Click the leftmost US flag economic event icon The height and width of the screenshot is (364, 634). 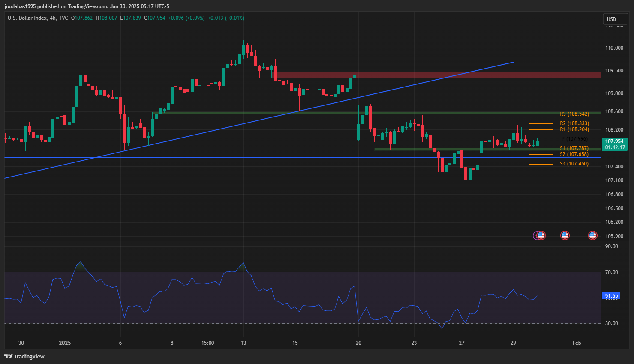pos(541,235)
